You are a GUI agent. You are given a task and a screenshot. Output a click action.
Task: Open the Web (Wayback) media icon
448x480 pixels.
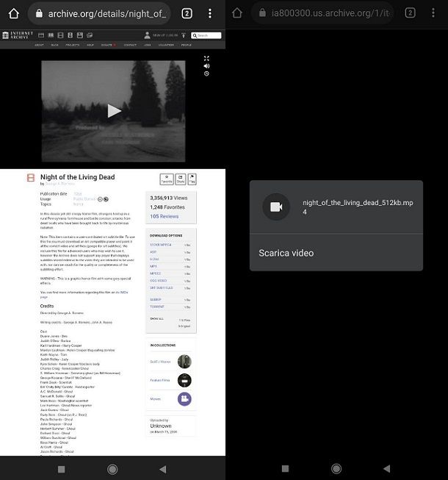pyautogui.click(x=41, y=35)
